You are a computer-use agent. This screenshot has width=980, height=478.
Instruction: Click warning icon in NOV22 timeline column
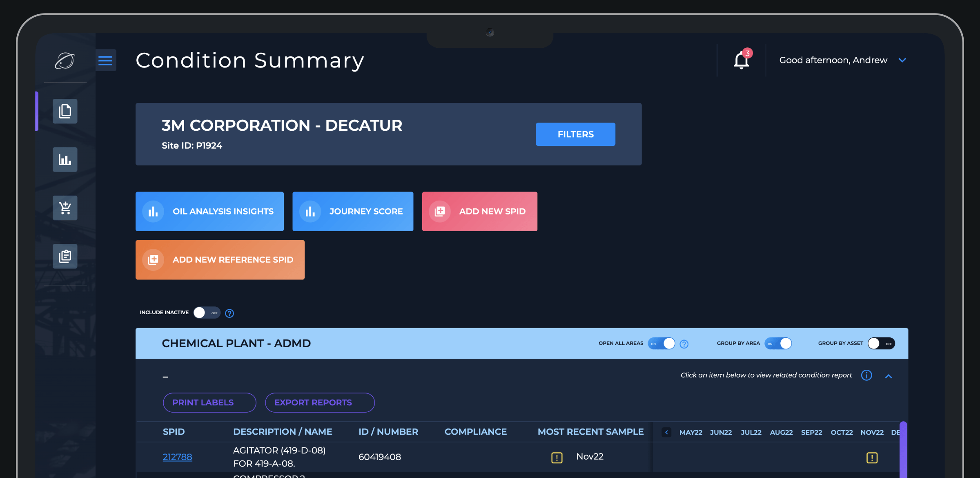pos(872,458)
